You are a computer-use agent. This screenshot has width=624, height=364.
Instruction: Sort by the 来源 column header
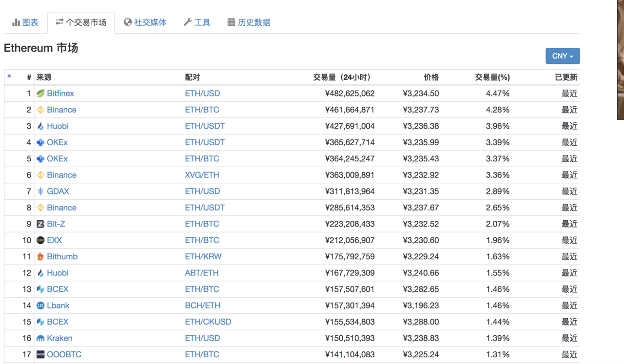tap(44, 77)
